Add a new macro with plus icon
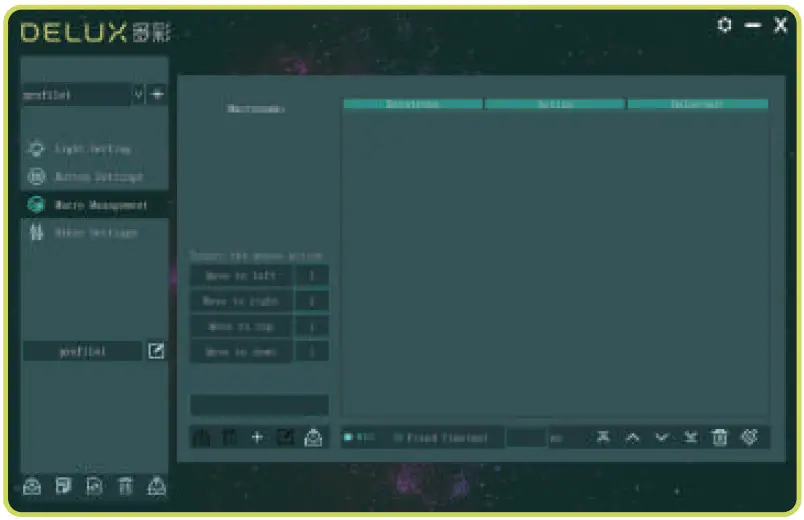The image size is (804, 520). pos(257,437)
